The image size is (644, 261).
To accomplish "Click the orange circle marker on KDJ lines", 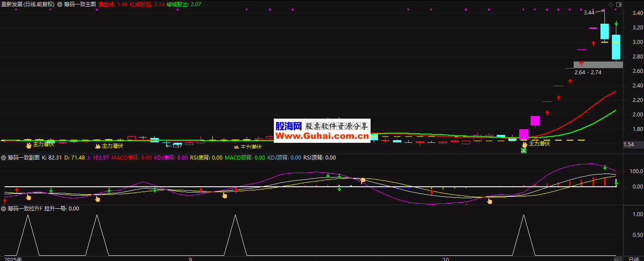I will click(363, 180).
